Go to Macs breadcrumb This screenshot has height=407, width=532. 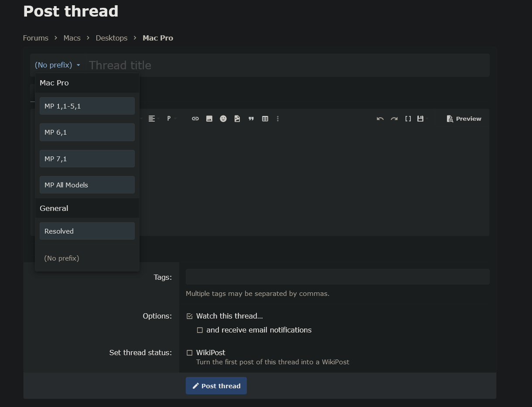(x=72, y=38)
